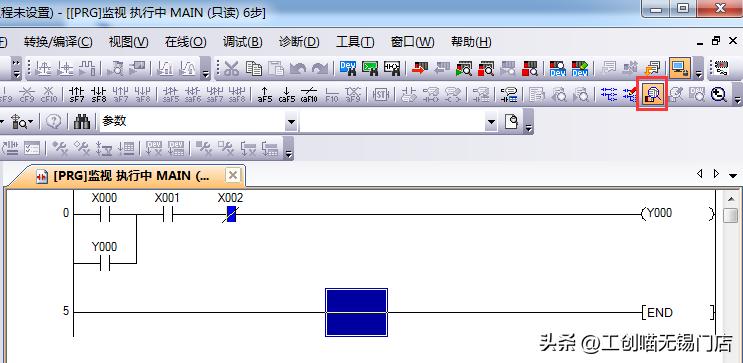Image resolution: width=743 pixels, height=363 pixels.
Task: Click the first blue Dev memory icon
Action: point(557,69)
